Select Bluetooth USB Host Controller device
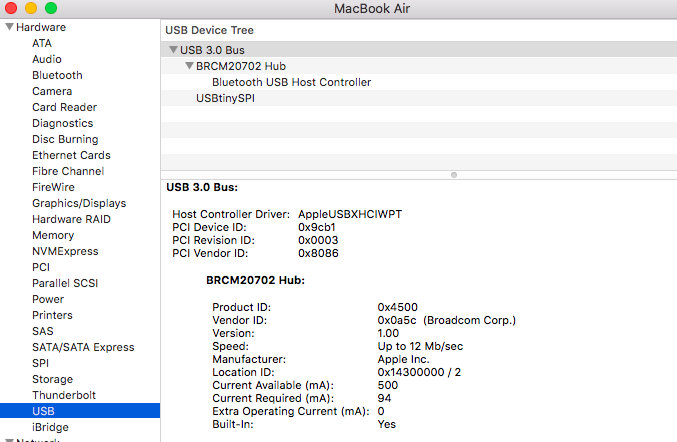Image resolution: width=677 pixels, height=442 pixels. [291, 82]
